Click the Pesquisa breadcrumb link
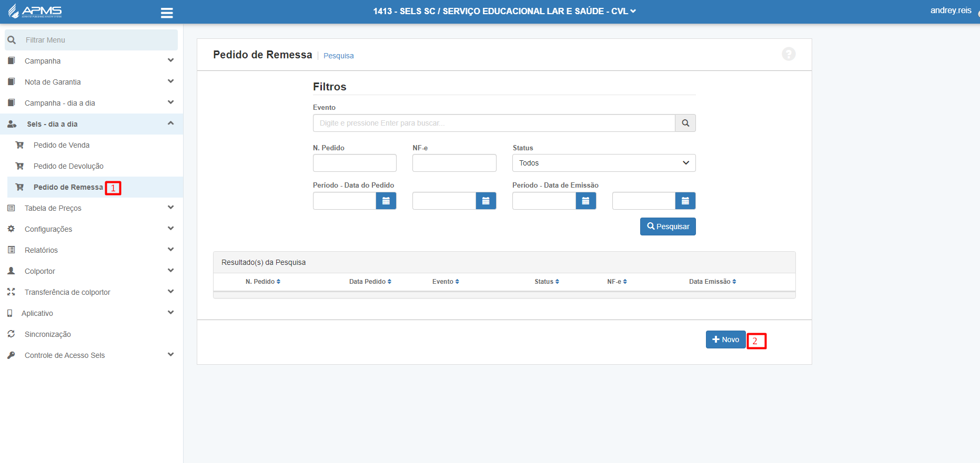 click(338, 56)
